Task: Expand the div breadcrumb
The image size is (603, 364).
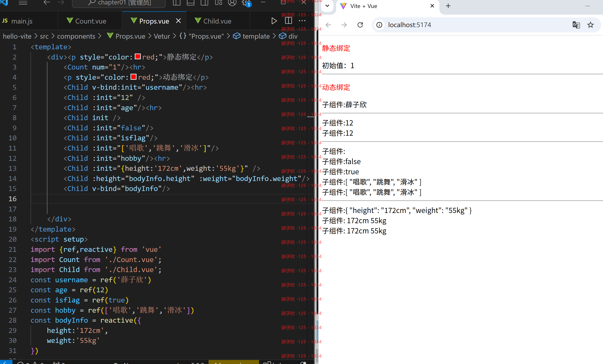Action: (x=288, y=36)
